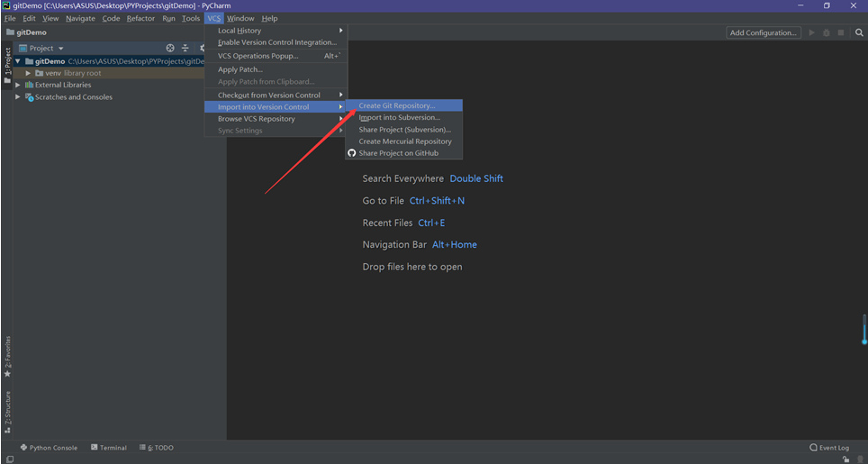Viewport: 868px width, 464px height.
Task: Open the Refactor menu
Action: (x=140, y=18)
